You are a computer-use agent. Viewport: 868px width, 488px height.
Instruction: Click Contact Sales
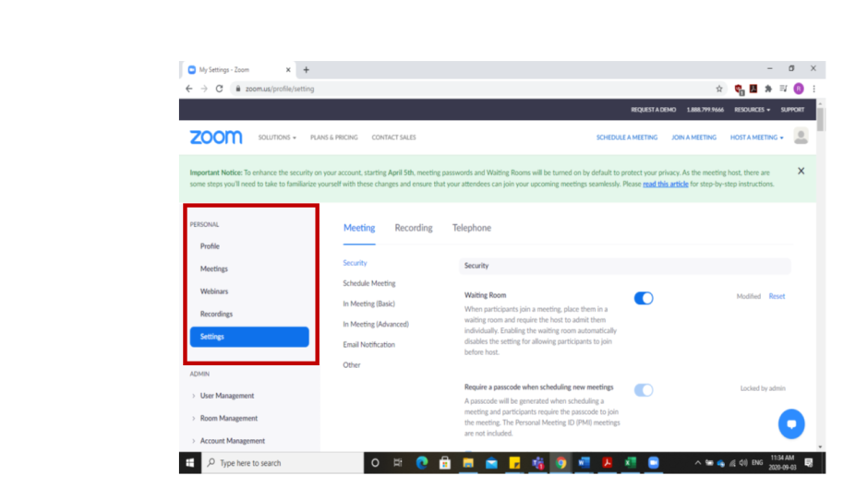tap(393, 137)
